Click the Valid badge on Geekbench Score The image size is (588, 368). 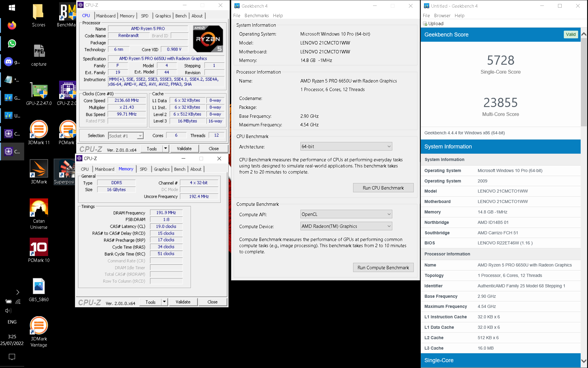pos(571,34)
